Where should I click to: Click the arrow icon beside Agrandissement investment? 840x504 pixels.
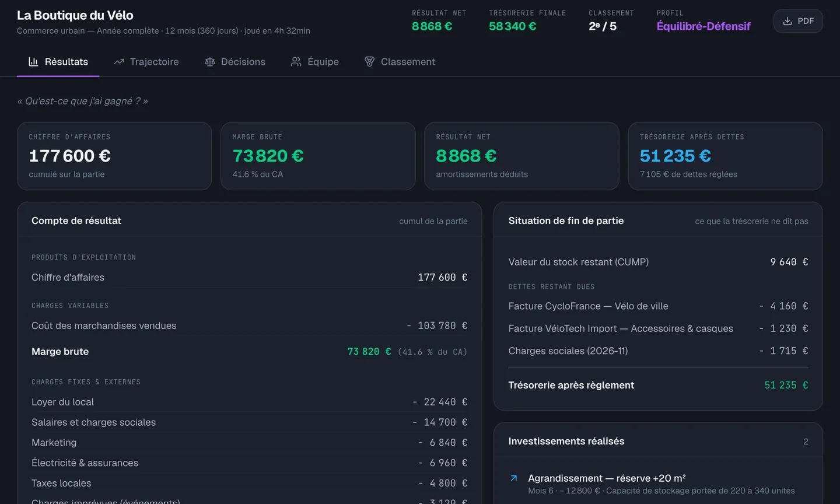[514, 478]
